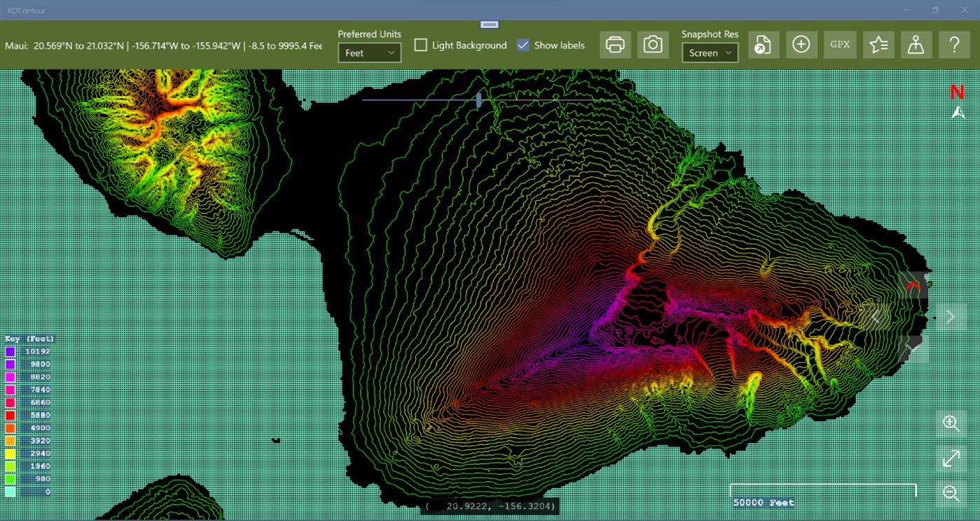Uncheck the Show labels checkbox
Screen dimensions: 980x521
pyautogui.click(x=523, y=45)
